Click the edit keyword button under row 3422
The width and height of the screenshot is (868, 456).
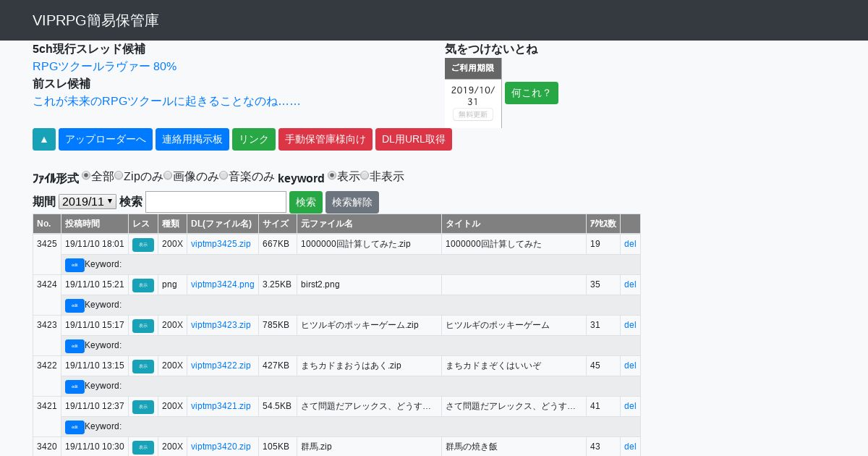75,387
